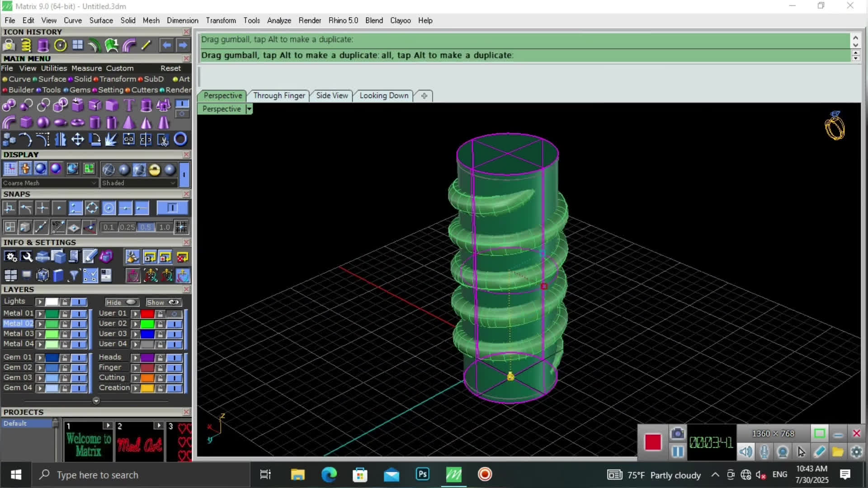Create a purple box solid
The image size is (868, 488).
pyautogui.click(x=26, y=122)
